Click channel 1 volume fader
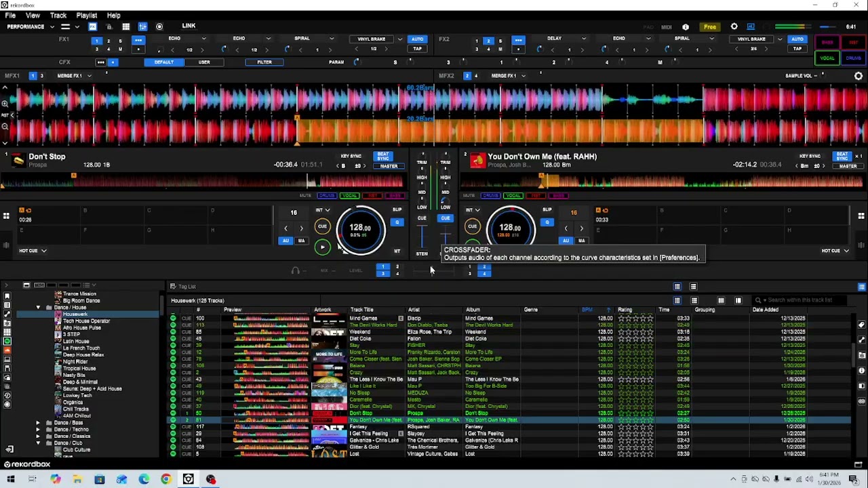 point(422,237)
